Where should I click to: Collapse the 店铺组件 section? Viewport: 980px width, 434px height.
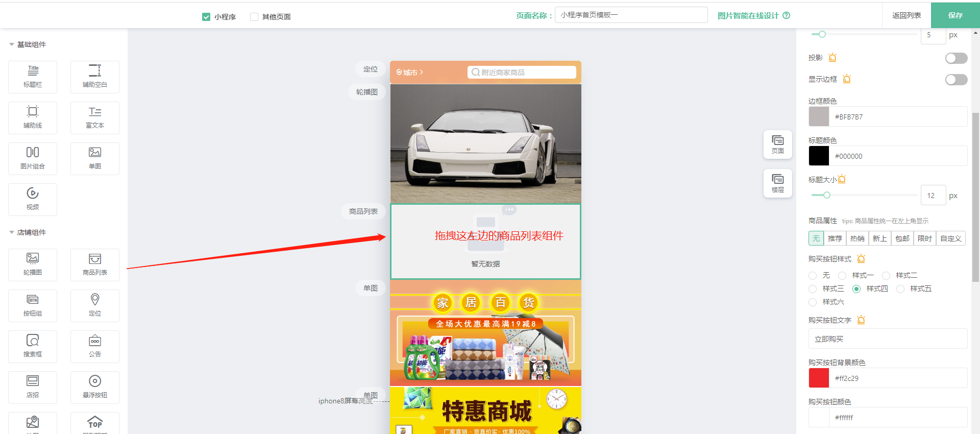tap(12, 233)
